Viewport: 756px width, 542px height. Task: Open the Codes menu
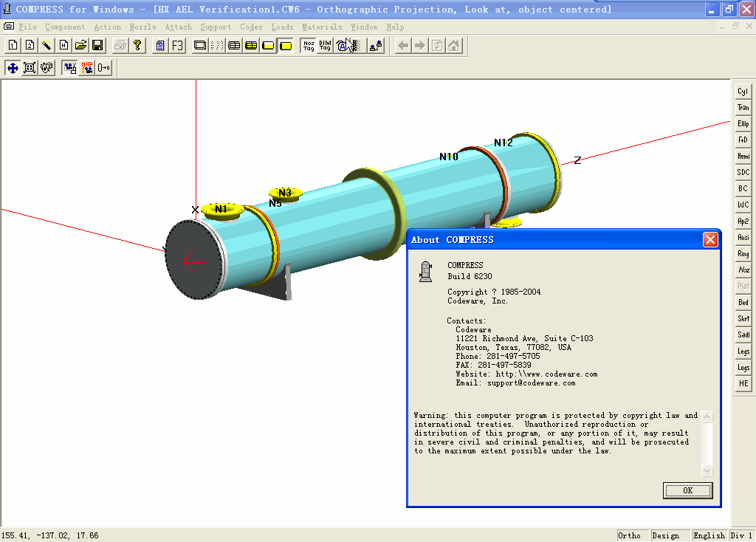[x=251, y=27]
